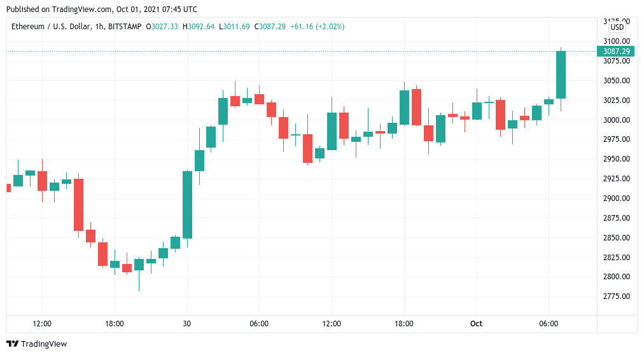Click the Oct label on time axis
Viewport: 644px width, 355px height.
point(476,324)
